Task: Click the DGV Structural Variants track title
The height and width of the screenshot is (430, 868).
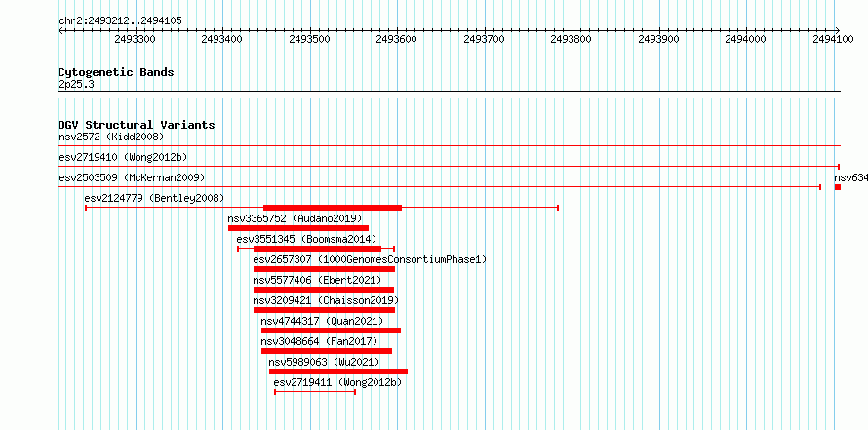Action: 137,125
